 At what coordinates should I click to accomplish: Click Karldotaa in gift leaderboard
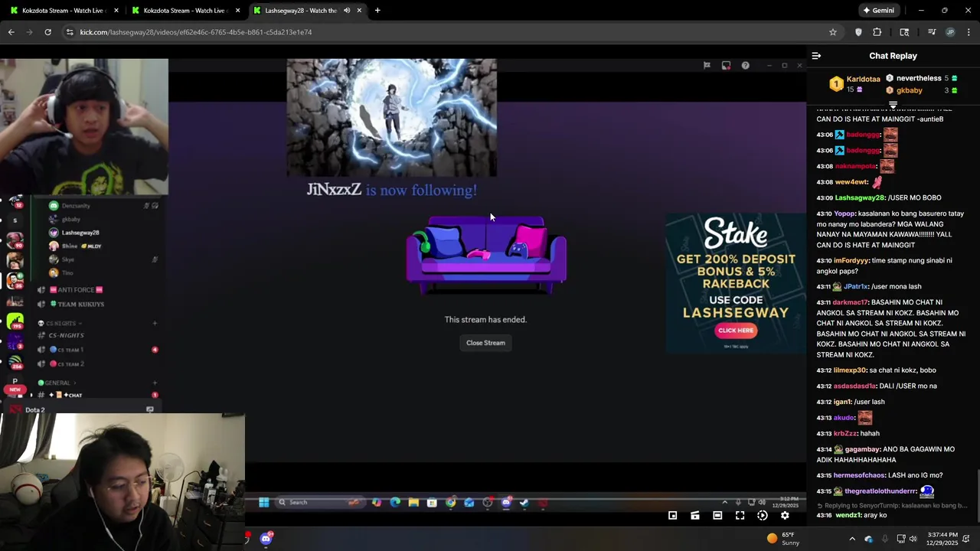click(x=863, y=79)
